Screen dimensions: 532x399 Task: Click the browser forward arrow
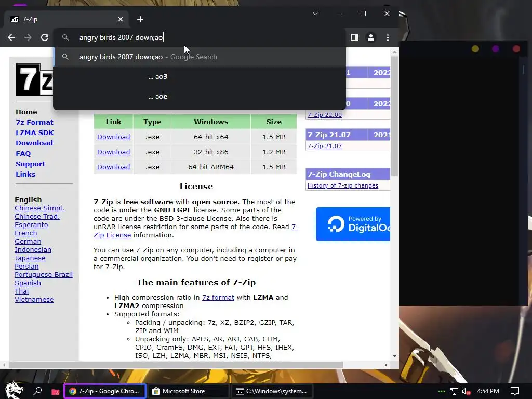[x=28, y=37]
